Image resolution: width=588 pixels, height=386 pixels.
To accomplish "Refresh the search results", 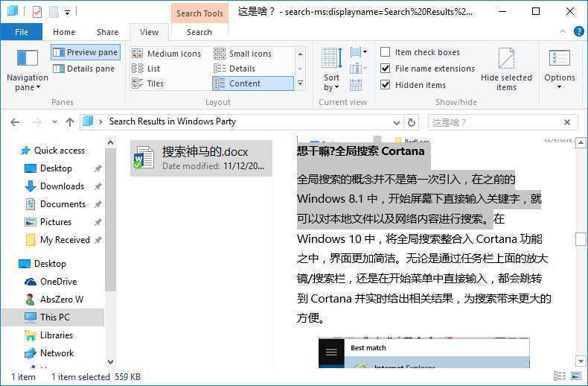I will coord(412,123).
